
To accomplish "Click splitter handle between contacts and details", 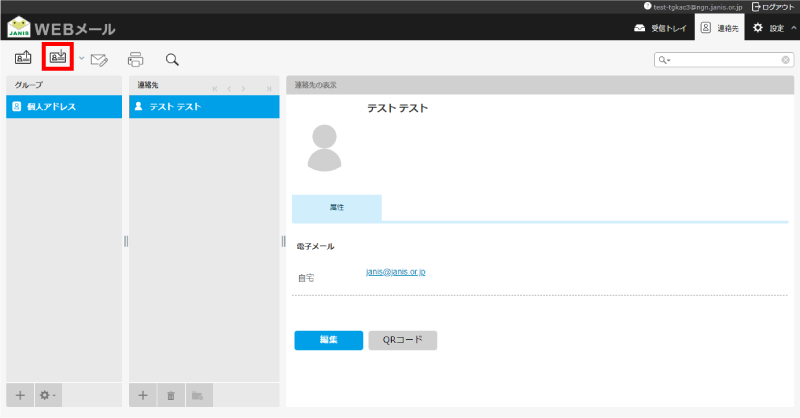I will (x=283, y=241).
